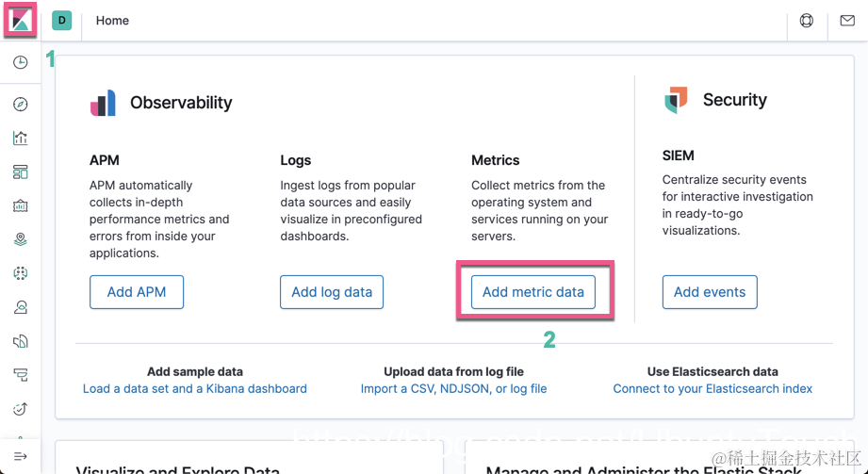The image size is (868, 474).
Task: Open recently viewed clock icon
Action: pos(20,62)
